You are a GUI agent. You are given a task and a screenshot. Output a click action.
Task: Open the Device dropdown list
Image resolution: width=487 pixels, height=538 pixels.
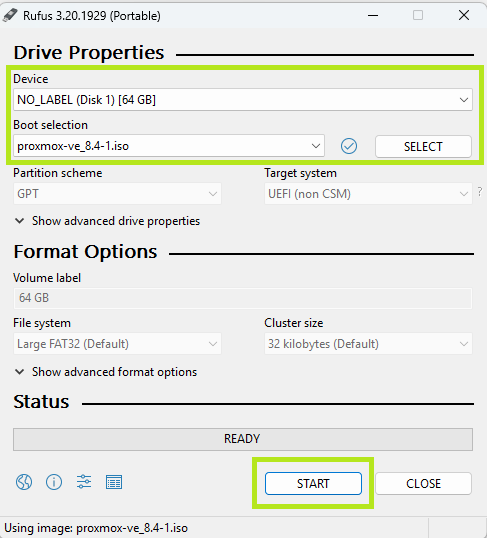(x=243, y=100)
